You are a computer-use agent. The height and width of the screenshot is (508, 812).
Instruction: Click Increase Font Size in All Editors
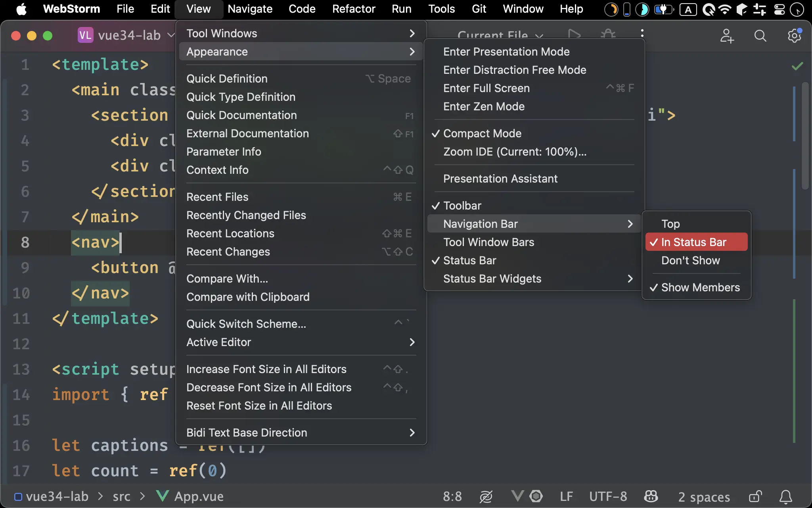click(301, 369)
